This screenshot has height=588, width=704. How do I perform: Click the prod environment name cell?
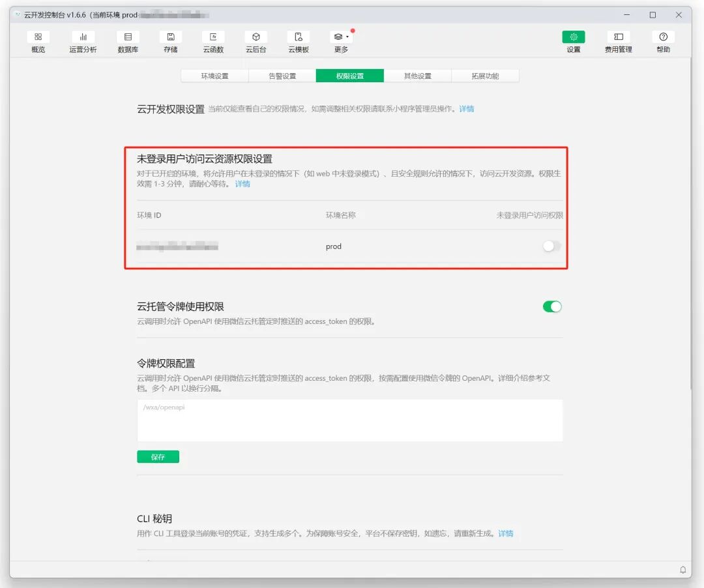point(334,246)
